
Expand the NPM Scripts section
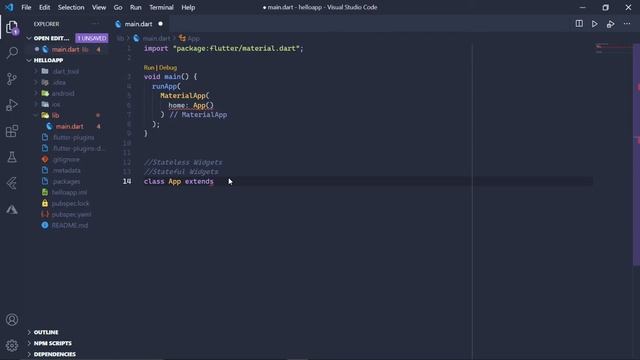(x=29, y=343)
